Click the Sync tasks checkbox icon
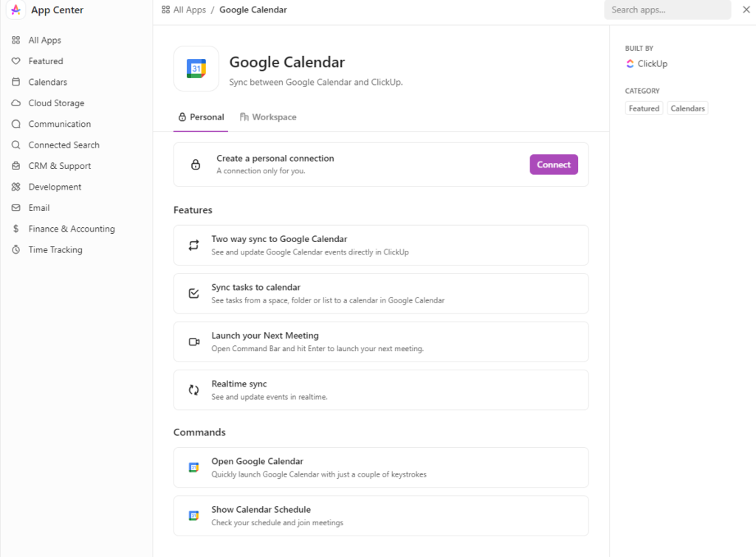756x557 pixels. click(194, 294)
